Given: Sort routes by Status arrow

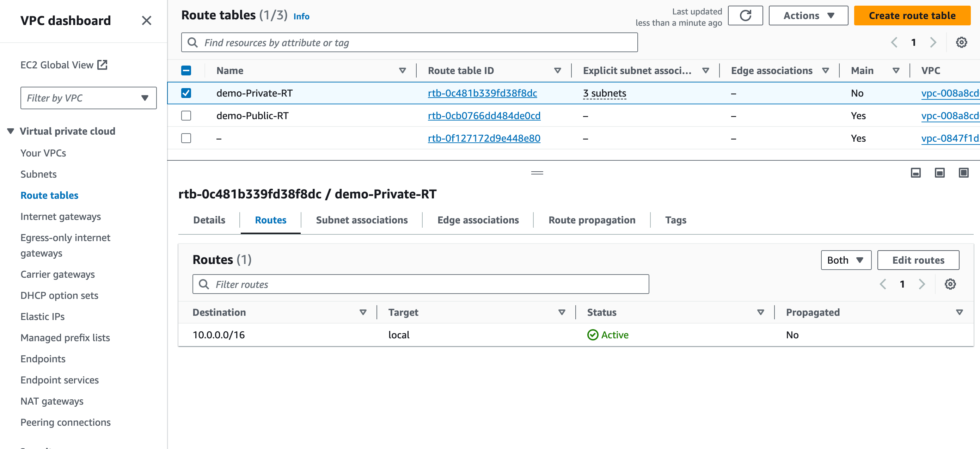Looking at the screenshot, I should pyautogui.click(x=760, y=312).
